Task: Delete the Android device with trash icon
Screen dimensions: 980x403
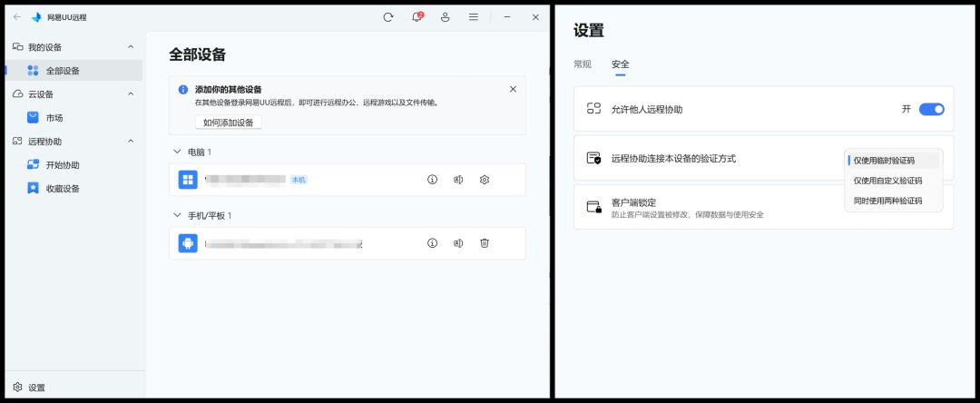Action: (485, 243)
